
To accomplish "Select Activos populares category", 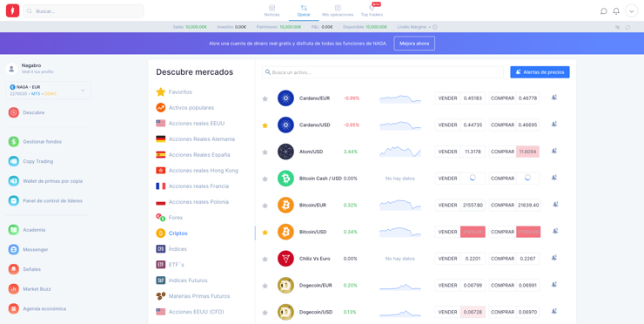I will [185, 108].
